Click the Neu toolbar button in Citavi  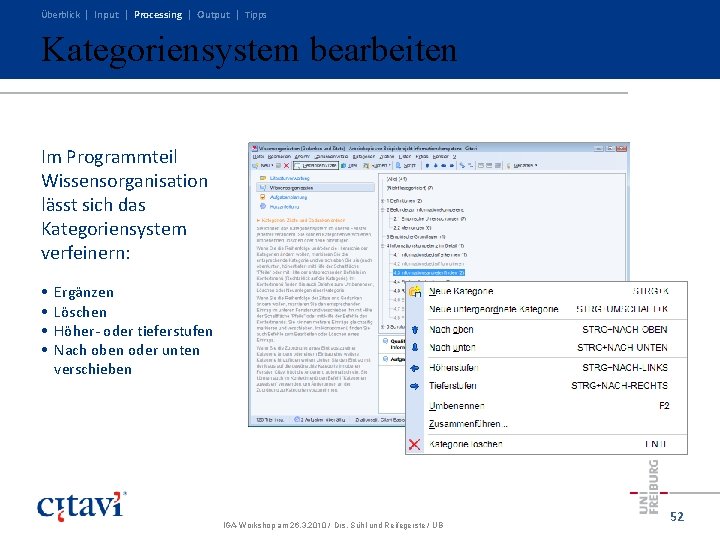pyautogui.click(x=263, y=165)
